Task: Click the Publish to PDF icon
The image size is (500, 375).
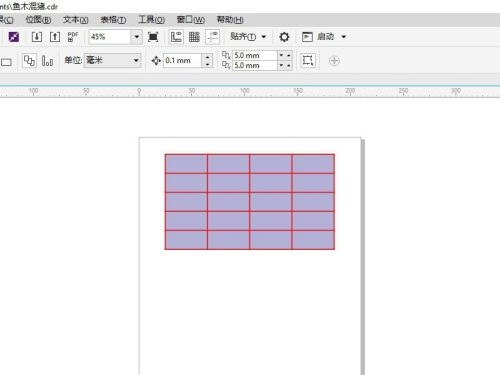Action: [x=73, y=37]
